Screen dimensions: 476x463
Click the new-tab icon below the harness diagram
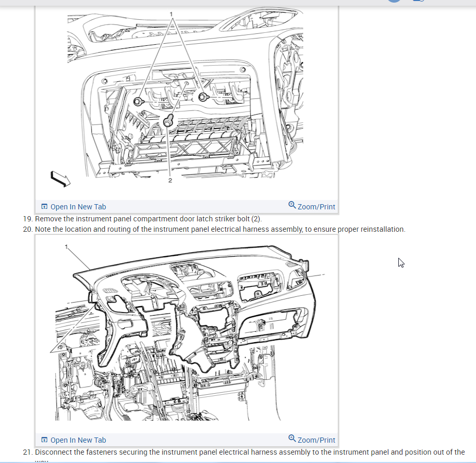[44, 440]
